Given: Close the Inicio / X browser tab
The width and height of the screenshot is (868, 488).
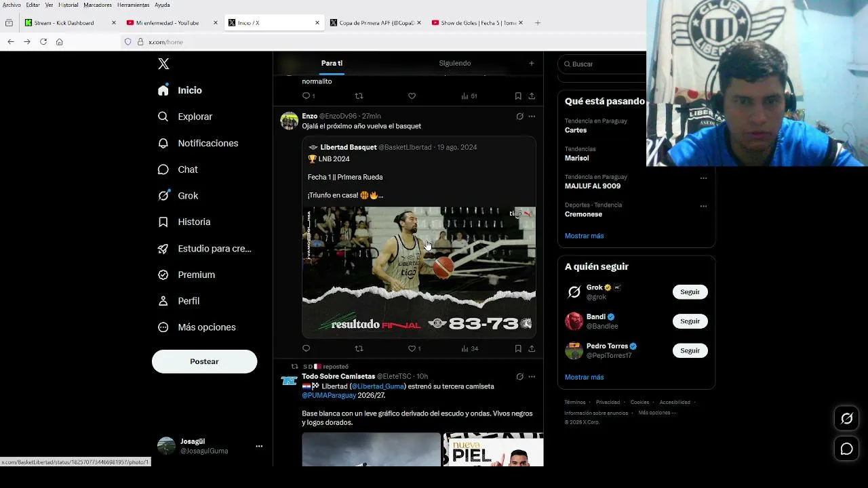Looking at the screenshot, I should (x=317, y=23).
